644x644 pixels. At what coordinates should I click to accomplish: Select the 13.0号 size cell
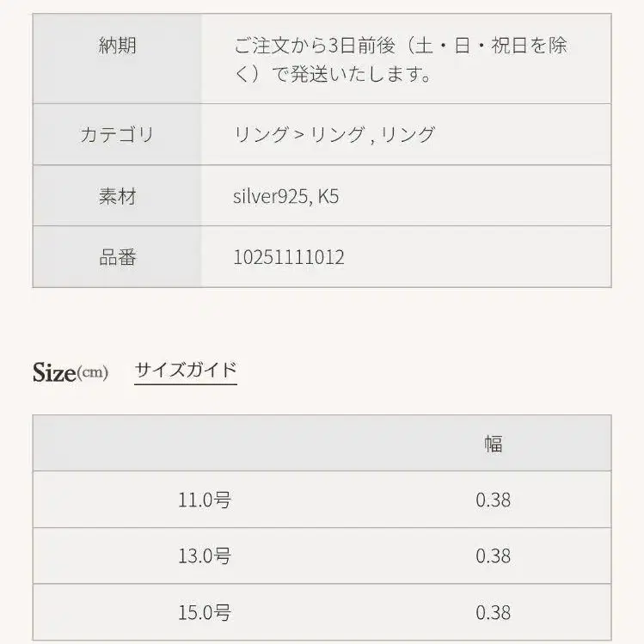(x=205, y=555)
